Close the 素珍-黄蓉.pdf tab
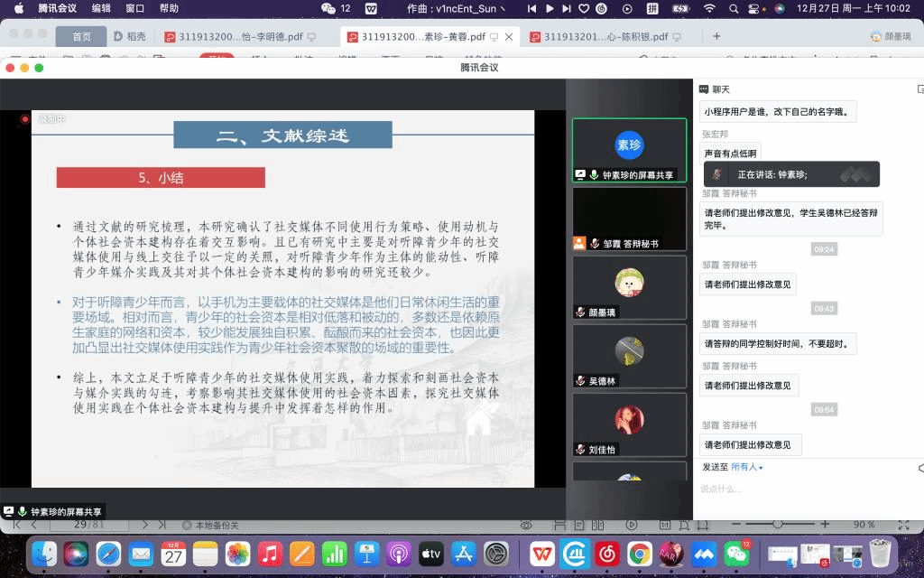The height and width of the screenshot is (578, 924). (x=509, y=37)
